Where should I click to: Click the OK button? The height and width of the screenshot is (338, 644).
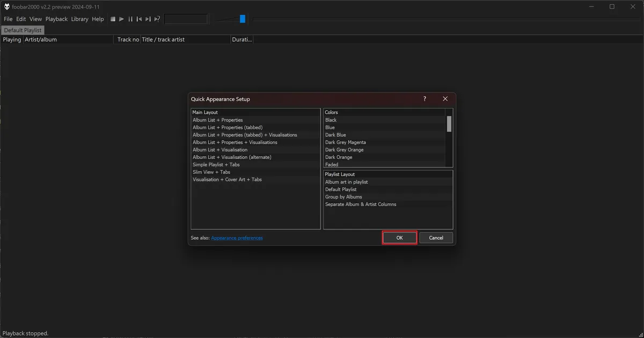(x=400, y=238)
